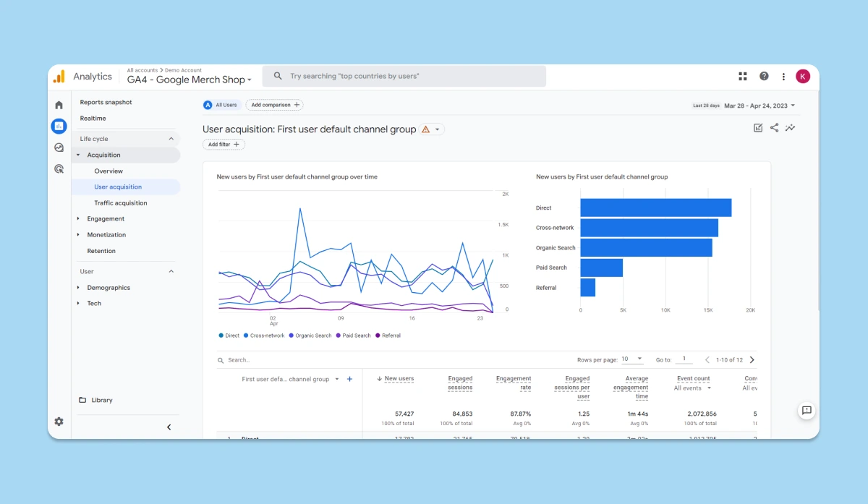Open the Help question mark icon

(x=764, y=76)
